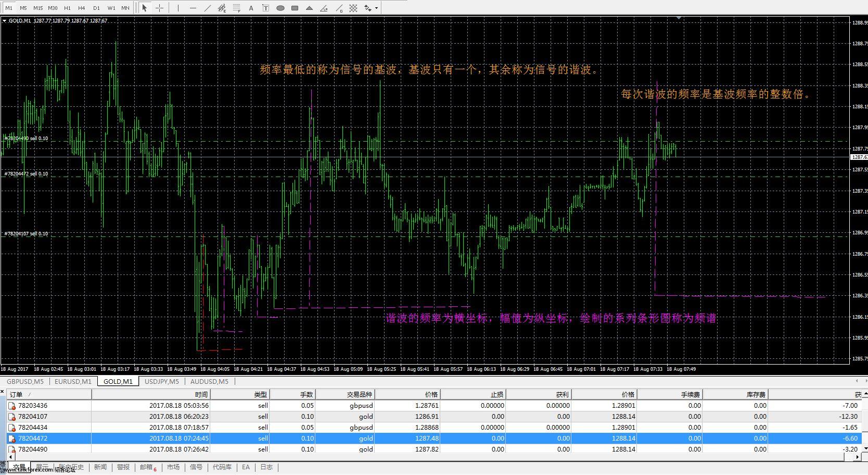Click order icon for ticket 78204107
868x475 pixels.
12,417
